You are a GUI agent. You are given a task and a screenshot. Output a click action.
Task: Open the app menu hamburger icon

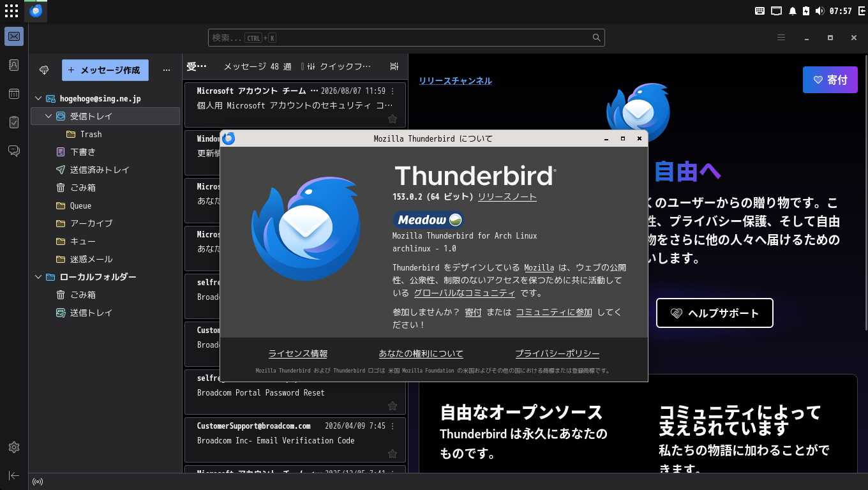781,38
